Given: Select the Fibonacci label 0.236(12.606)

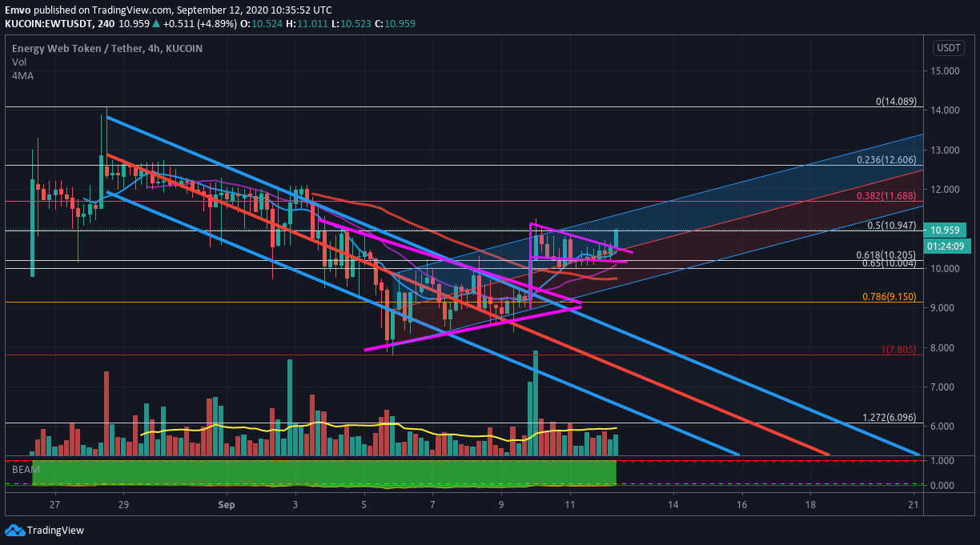Looking at the screenshot, I should pyautogui.click(x=886, y=160).
